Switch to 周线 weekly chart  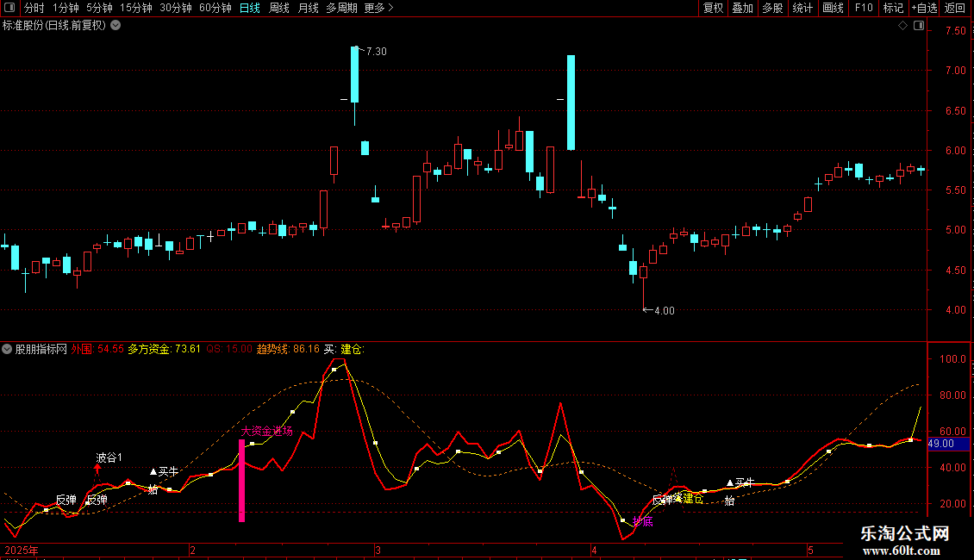[x=279, y=8]
